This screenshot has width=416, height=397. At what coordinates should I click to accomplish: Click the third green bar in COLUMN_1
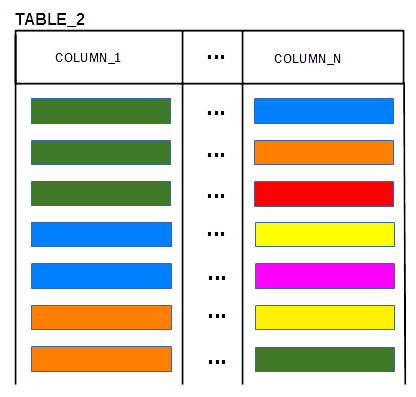(x=101, y=193)
